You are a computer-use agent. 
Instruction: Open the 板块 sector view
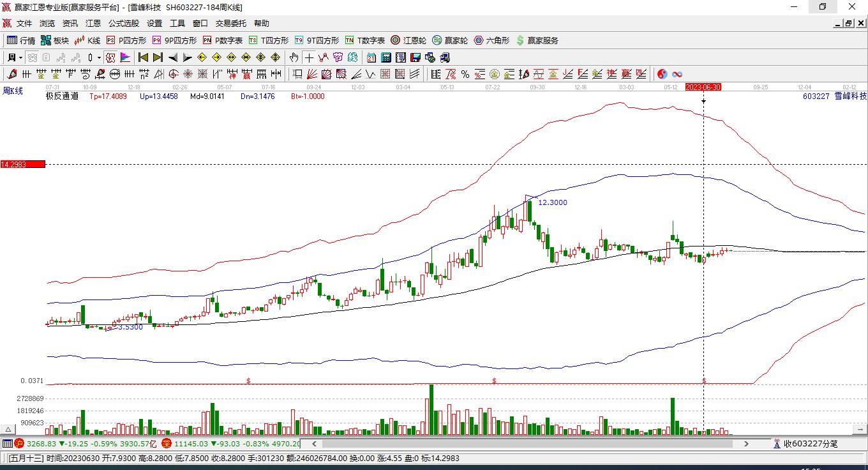[55, 40]
